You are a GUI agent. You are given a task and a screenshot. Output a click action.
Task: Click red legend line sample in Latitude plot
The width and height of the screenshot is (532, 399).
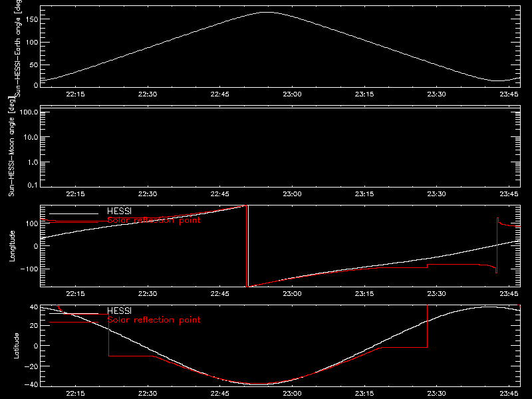[x=74, y=323]
